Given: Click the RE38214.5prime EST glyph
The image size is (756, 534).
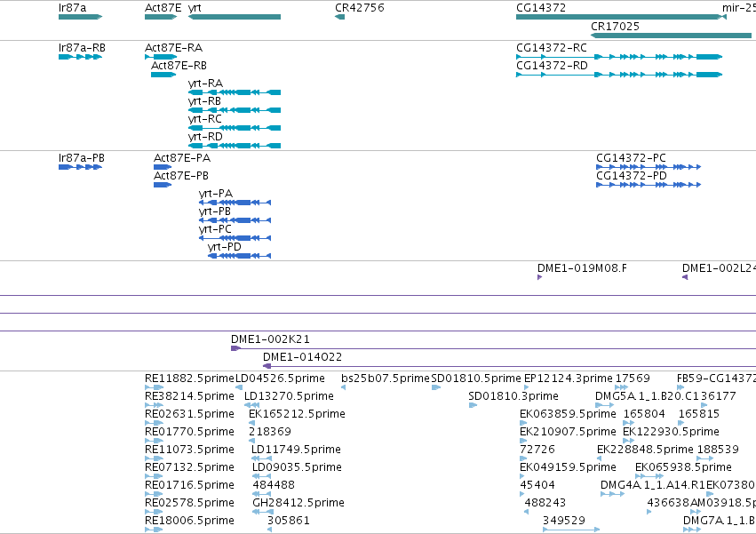Looking at the screenshot, I should pyautogui.click(x=154, y=405).
